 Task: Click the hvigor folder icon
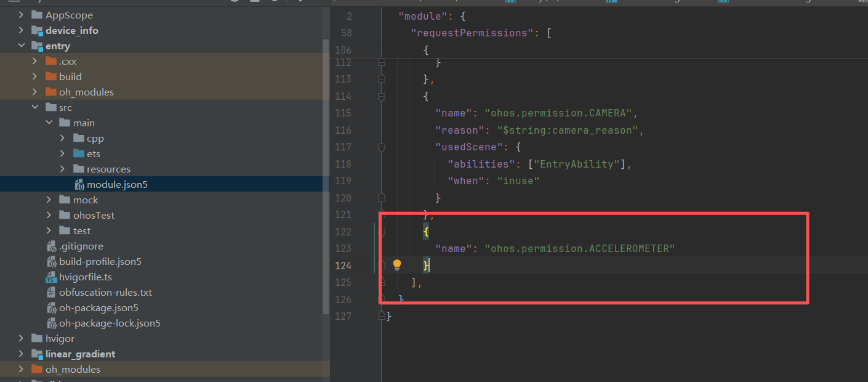click(37, 338)
